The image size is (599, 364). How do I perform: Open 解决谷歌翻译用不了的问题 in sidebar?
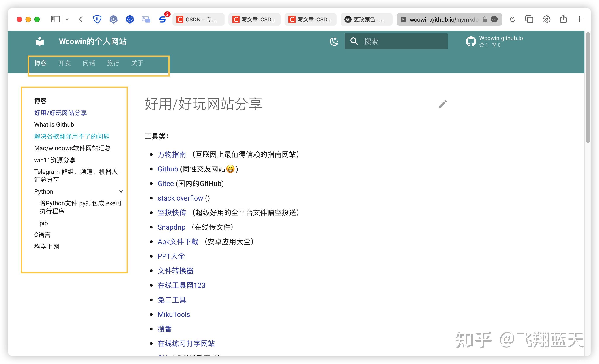pyautogui.click(x=72, y=136)
